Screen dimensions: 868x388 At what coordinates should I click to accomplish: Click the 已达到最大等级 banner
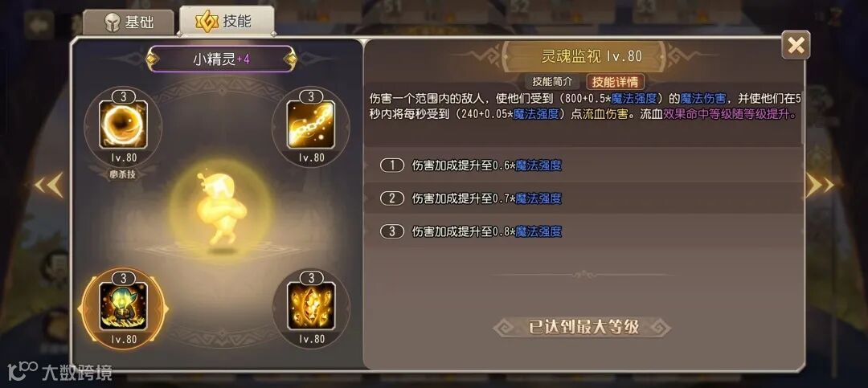coord(582,327)
